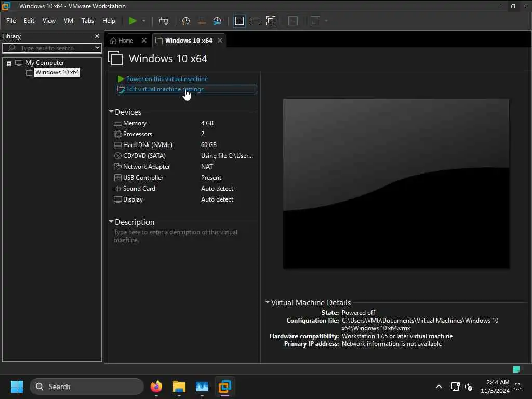Click the muted volume tray icon
The width and height of the screenshot is (532, 399).
click(469, 387)
